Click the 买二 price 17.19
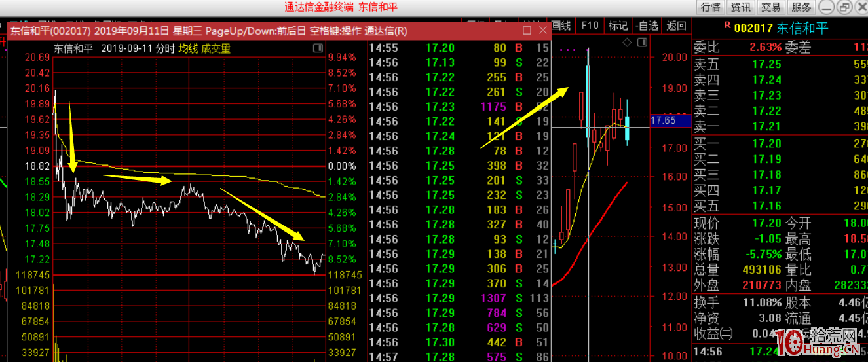Image resolution: width=868 pixels, height=362 pixels. [x=766, y=159]
